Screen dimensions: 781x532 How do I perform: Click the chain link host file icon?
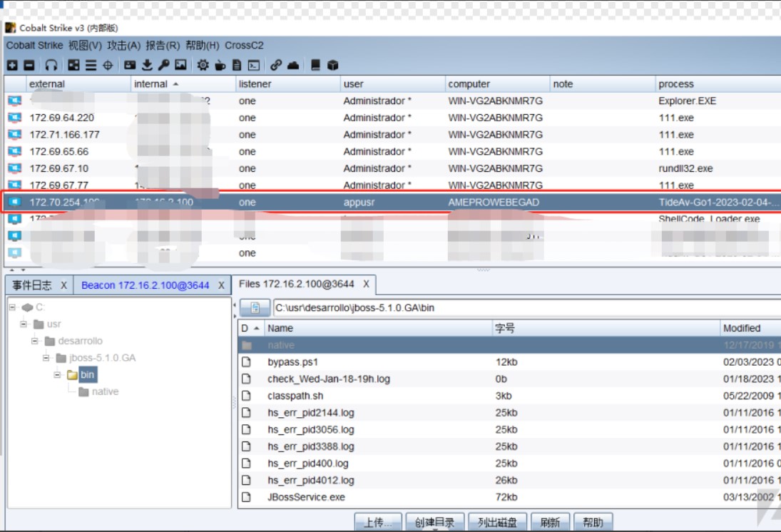276,66
